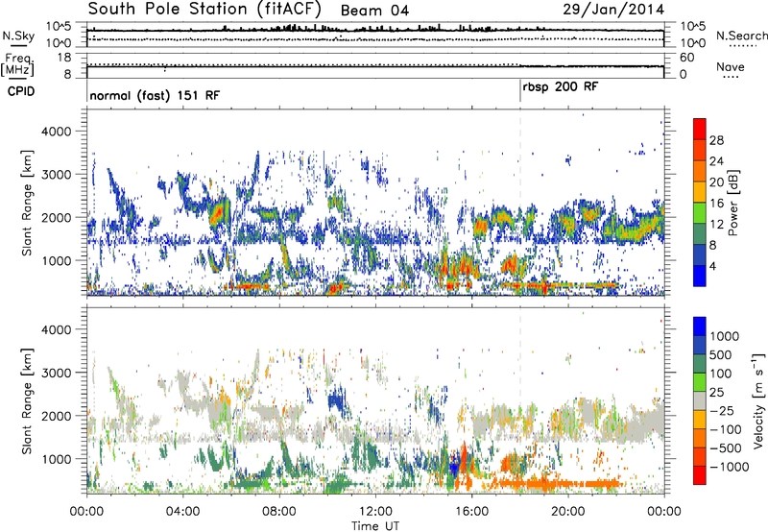The width and height of the screenshot is (768, 532).
Task: Click the '04:00' time axis tick label
Action: point(182,512)
